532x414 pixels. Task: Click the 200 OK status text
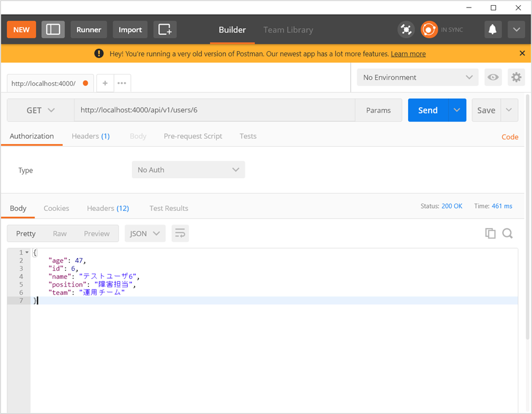452,206
